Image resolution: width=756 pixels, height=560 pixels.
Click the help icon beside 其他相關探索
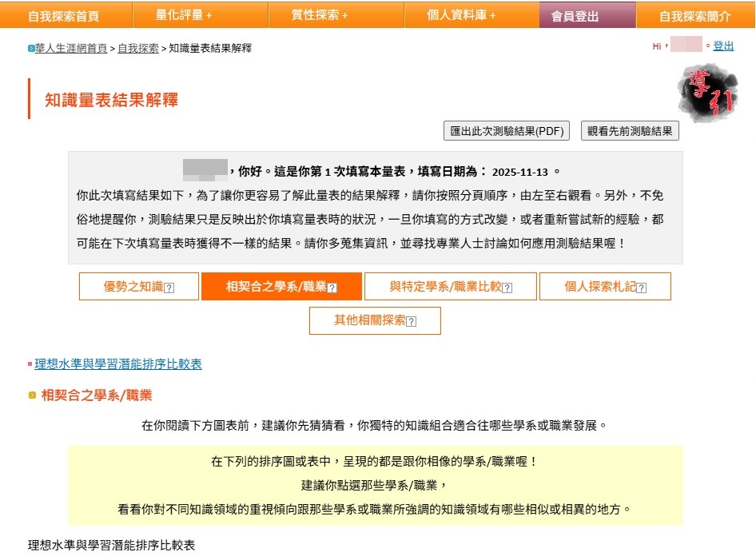click(x=411, y=322)
